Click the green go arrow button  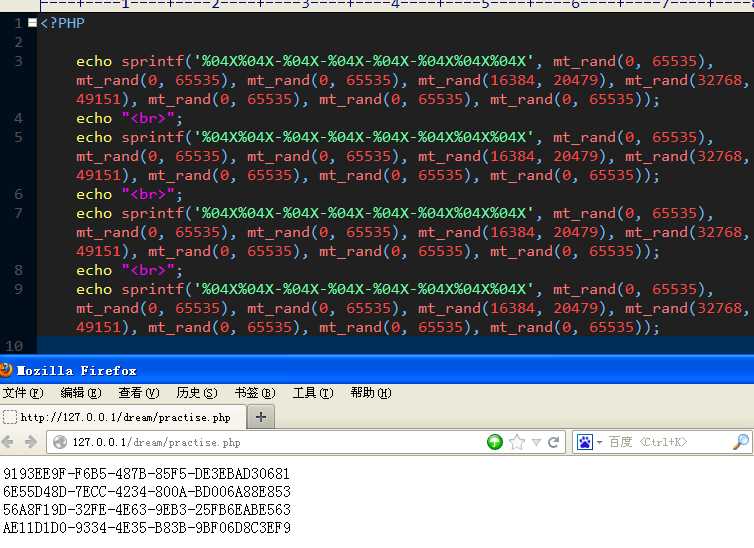(x=495, y=442)
